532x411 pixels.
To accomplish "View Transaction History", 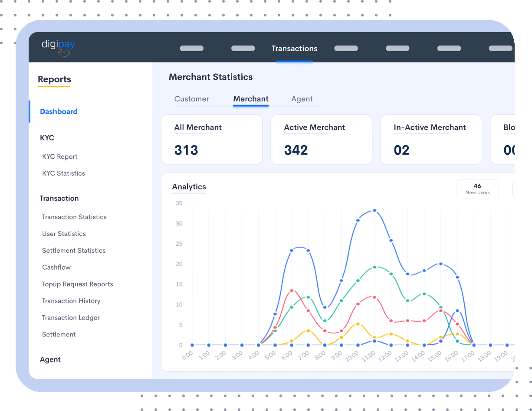I will click(71, 301).
